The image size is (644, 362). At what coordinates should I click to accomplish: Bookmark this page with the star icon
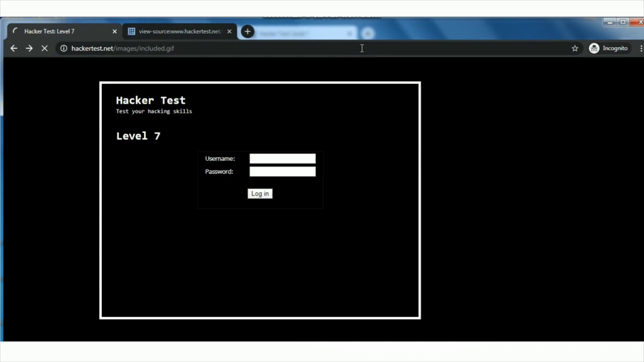575,48
